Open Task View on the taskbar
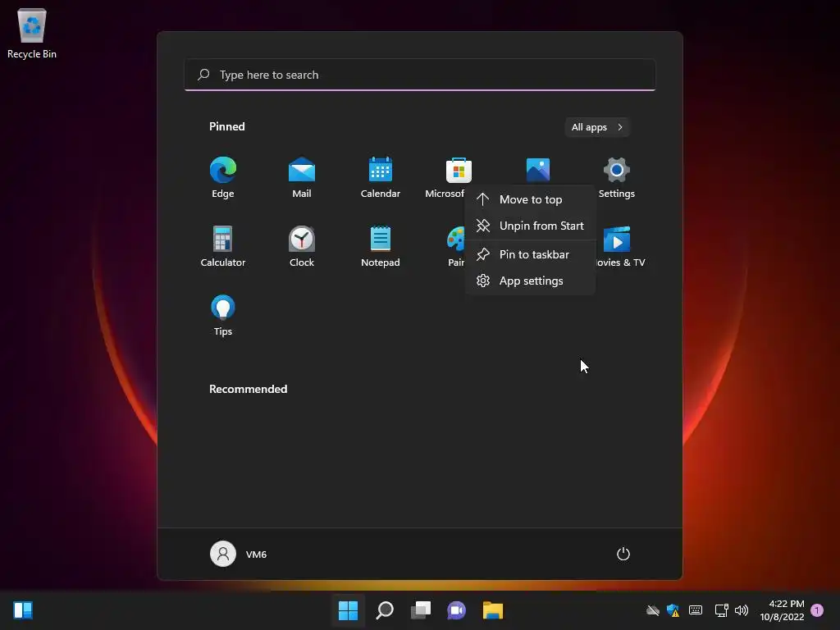 421,610
